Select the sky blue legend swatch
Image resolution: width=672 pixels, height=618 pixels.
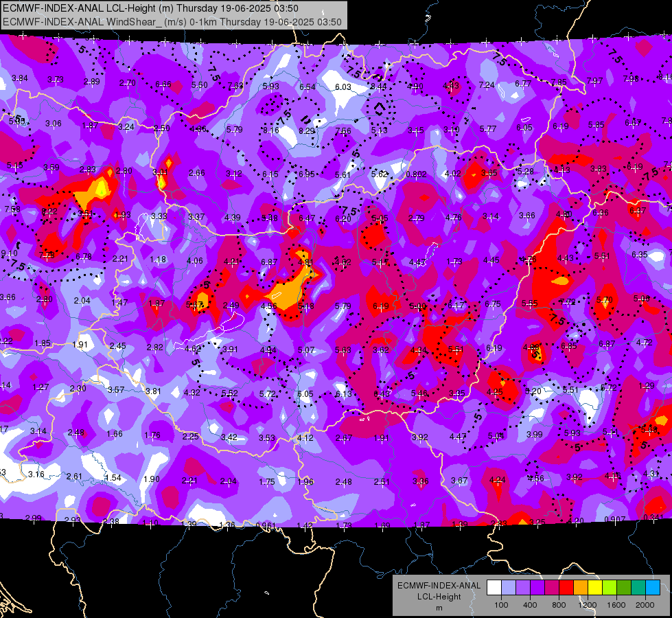point(653,588)
